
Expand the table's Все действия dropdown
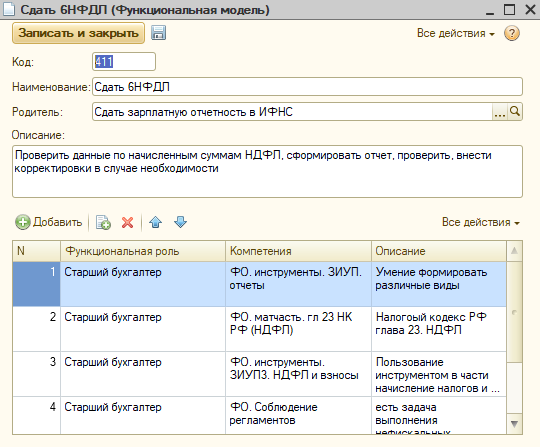481,222
